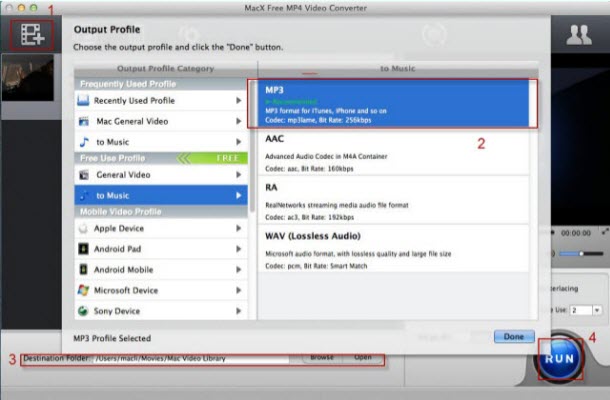Click the fullscreen preview expand icon
Image resolution: width=610 pixels, height=400 pixels.
[x=605, y=232]
